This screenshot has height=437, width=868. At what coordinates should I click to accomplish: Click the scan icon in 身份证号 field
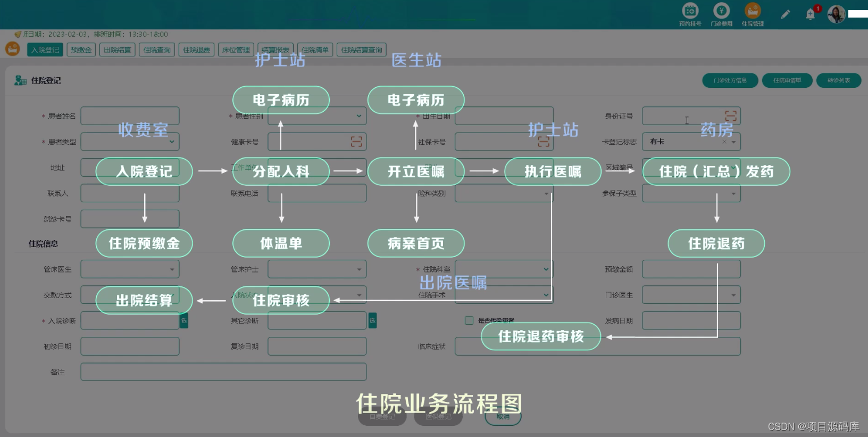coord(731,116)
